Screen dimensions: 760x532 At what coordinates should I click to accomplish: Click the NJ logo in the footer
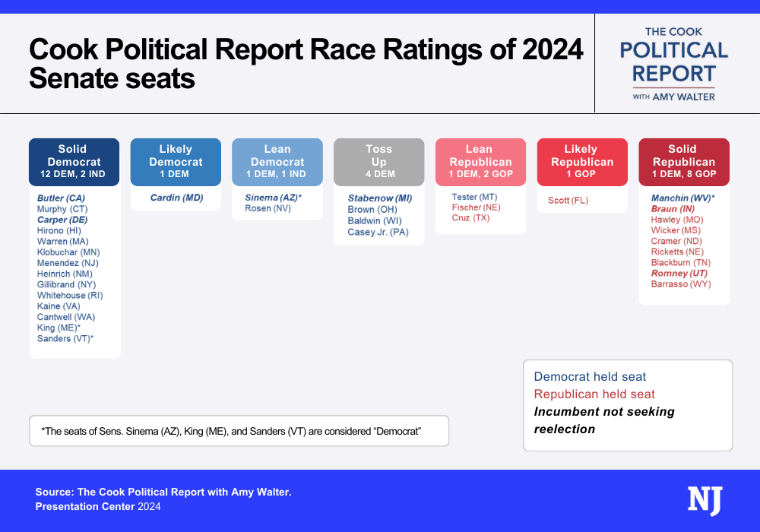coord(705,501)
